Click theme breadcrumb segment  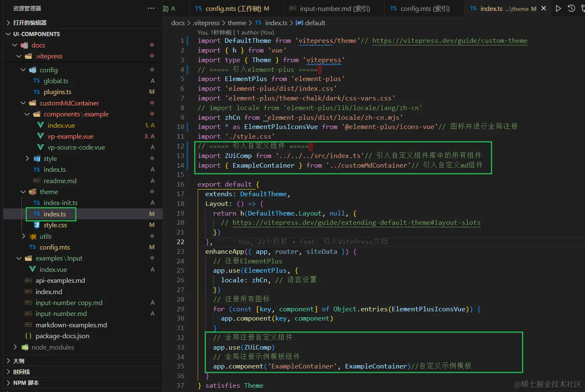[x=237, y=23]
